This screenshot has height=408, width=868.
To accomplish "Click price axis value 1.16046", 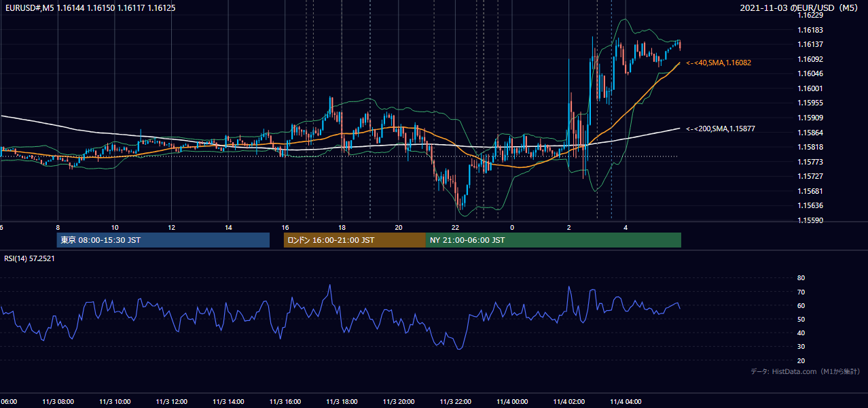I will 810,73.
